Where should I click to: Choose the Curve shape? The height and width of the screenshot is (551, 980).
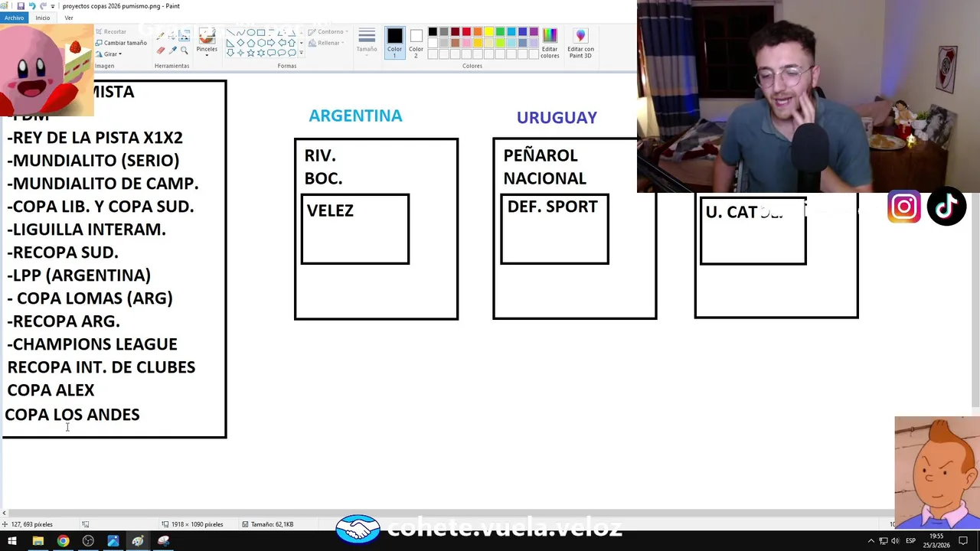coord(240,33)
